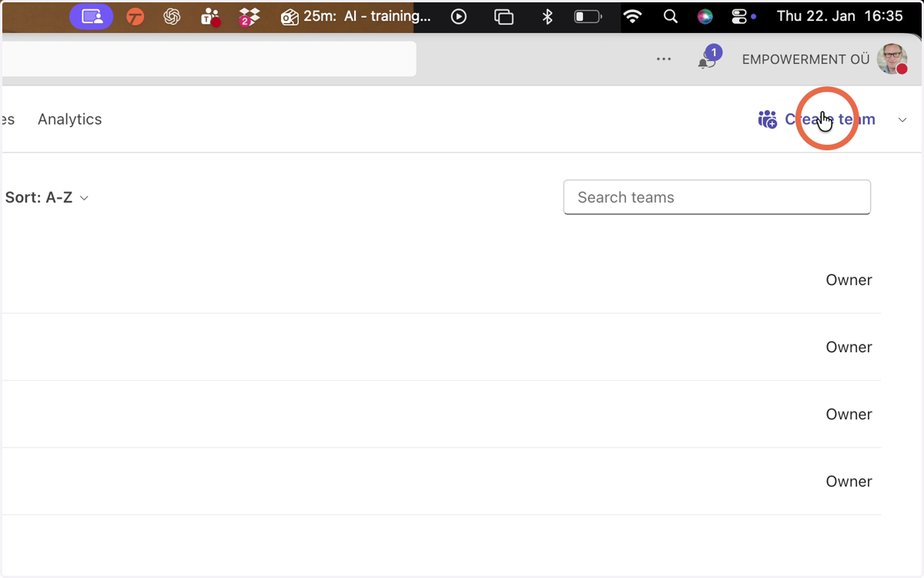
Task: Open the orange T menu bar app
Action: click(x=136, y=16)
